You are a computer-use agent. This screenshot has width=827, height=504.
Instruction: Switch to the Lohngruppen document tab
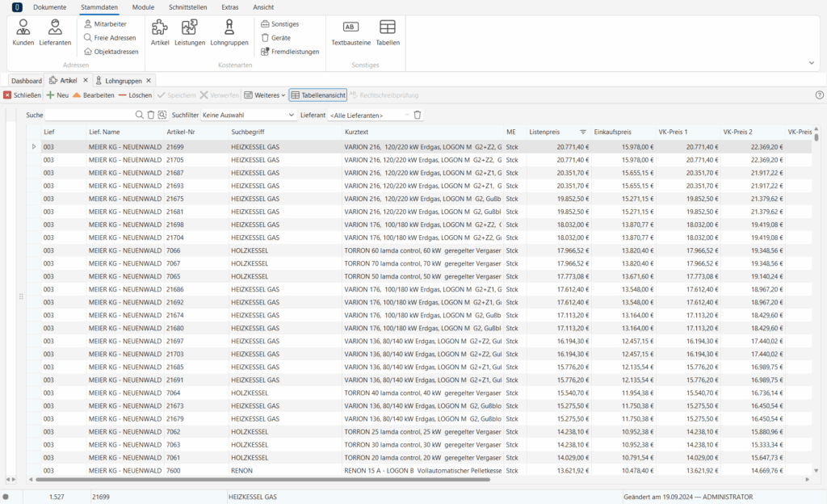click(123, 81)
